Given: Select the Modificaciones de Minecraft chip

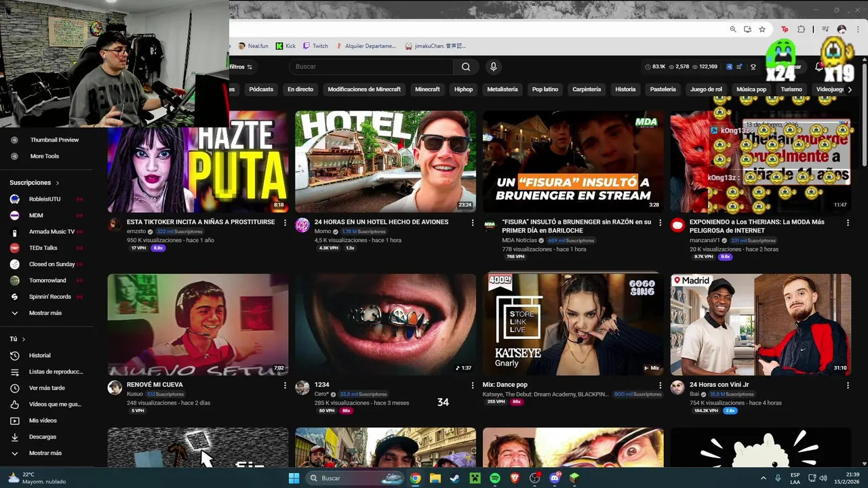Looking at the screenshot, I should click(x=364, y=89).
